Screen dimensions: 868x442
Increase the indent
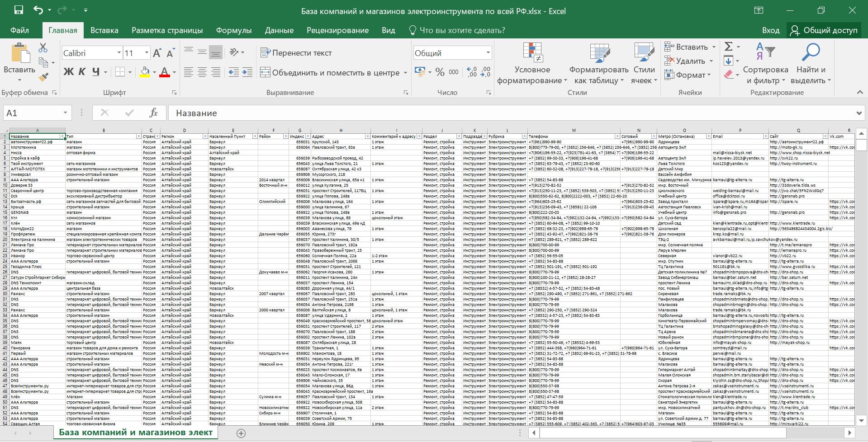(x=247, y=72)
